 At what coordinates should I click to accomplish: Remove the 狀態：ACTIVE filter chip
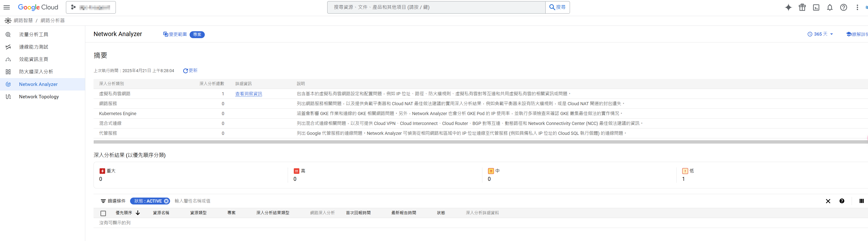click(x=166, y=201)
